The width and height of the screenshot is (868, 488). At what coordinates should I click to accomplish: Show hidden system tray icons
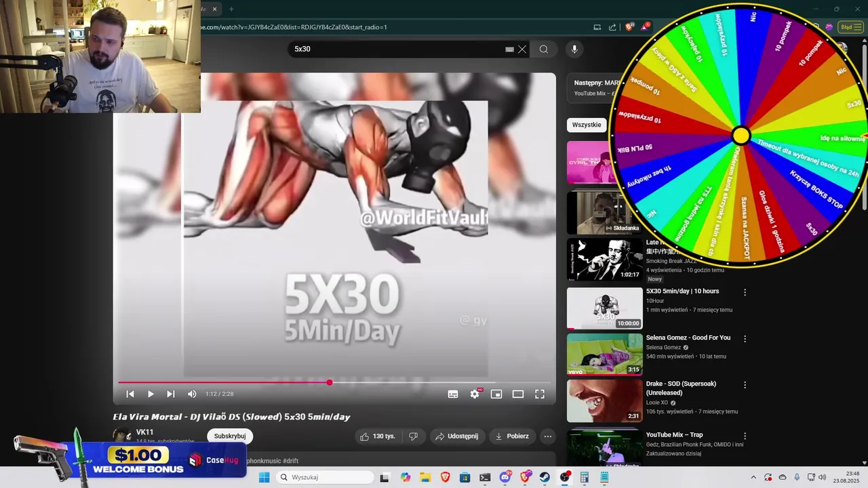pyautogui.click(x=753, y=477)
